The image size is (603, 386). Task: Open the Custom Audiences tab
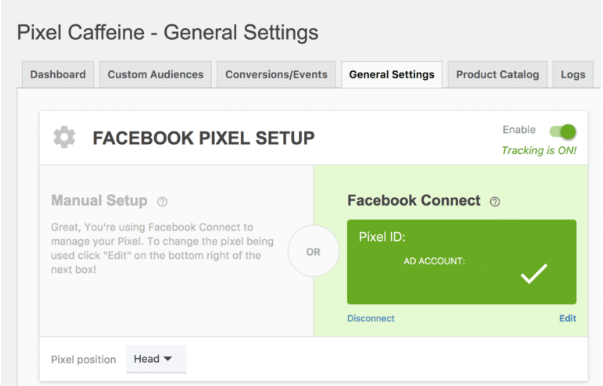[x=155, y=75]
